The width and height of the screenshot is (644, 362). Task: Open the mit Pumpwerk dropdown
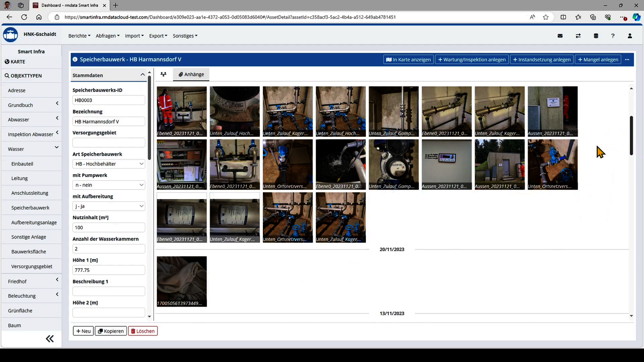pyautogui.click(x=109, y=185)
